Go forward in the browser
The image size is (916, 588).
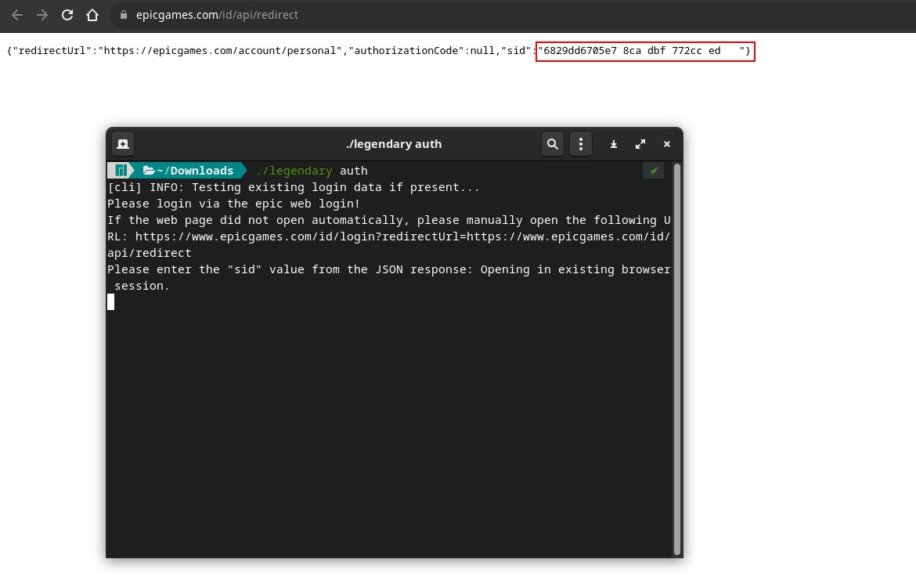coord(42,15)
